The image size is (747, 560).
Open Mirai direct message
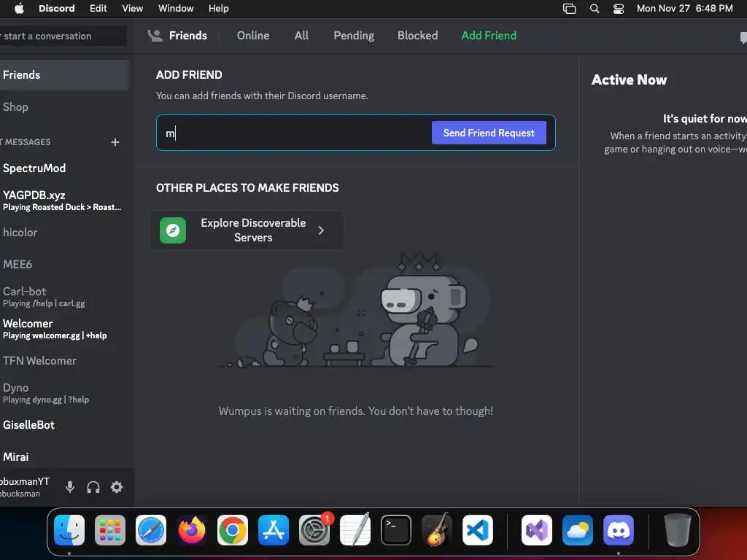click(x=64, y=457)
